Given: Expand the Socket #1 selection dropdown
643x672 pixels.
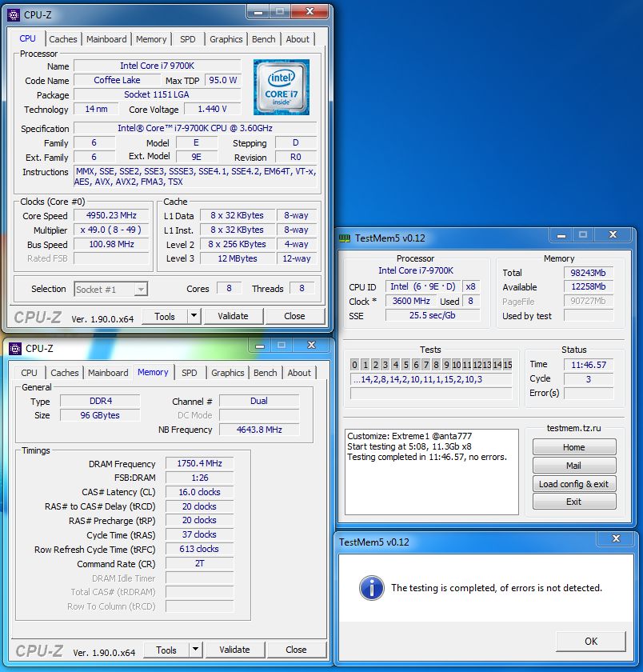Looking at the screenshot, I should pos(141,290).
